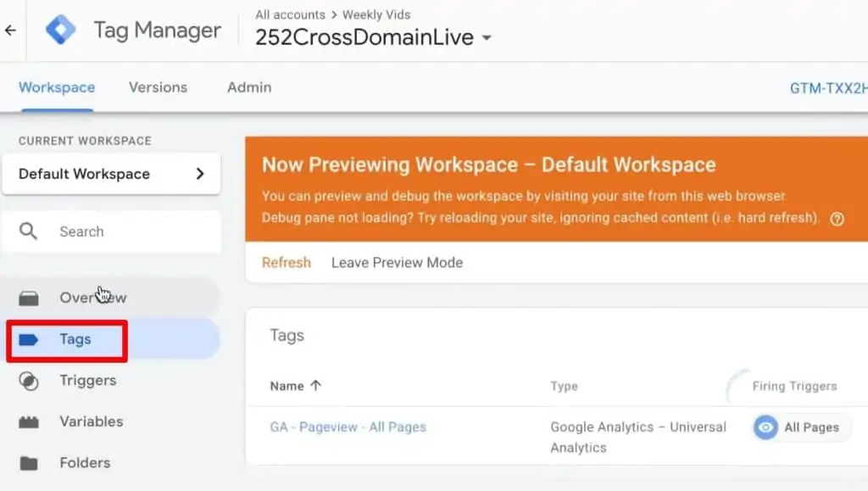Screen dimensions: 868x491
Task: Open the GA - Pageview - All Pages tag
Action: click(x=348, y=427)
